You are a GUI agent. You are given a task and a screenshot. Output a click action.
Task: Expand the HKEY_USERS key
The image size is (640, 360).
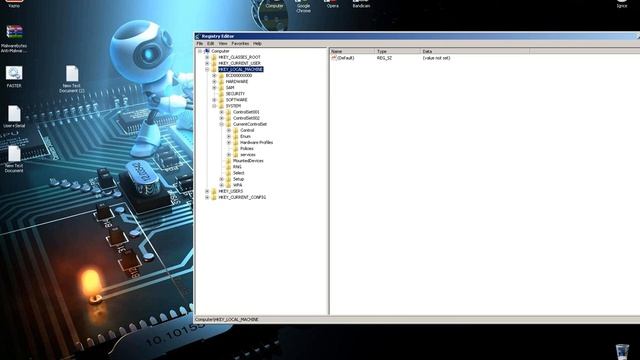(x=207, y=191)
